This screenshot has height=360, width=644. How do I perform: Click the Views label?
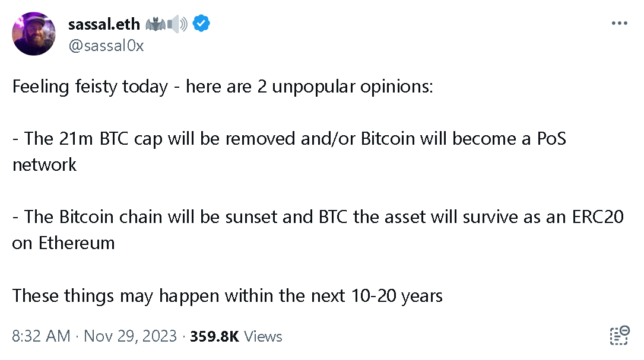263,336
